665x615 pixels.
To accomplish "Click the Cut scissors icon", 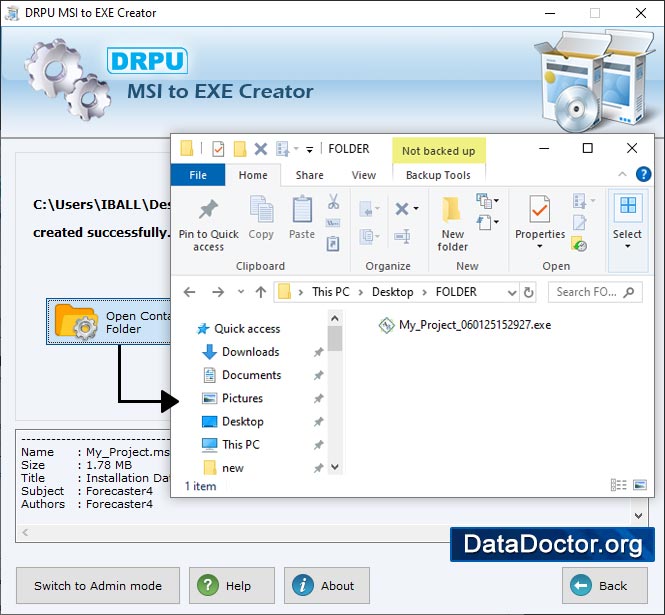I will 334,201.
